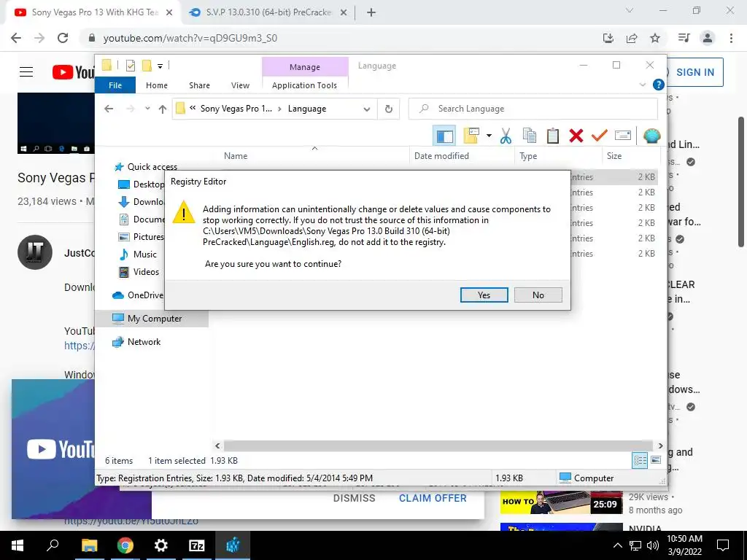This screenshot has height=560, width=747.
Task: Click the paste clipboard icon in Explorer toolbar
Action: pos(553,136)
